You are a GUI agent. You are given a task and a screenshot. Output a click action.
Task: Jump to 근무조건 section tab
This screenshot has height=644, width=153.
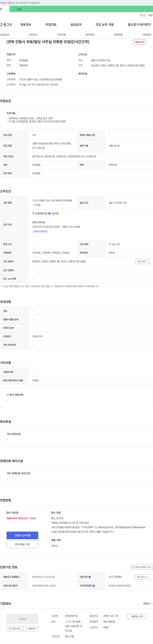(x=33, y=35)
